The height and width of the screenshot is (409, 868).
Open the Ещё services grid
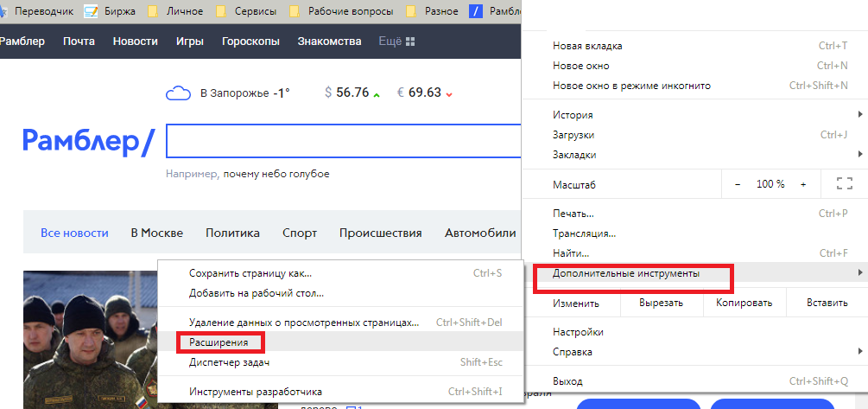(x=397, y=41)
